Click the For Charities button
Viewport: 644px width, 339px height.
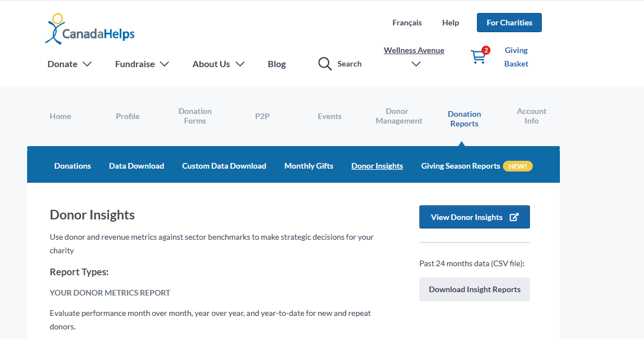click(509, 23)
